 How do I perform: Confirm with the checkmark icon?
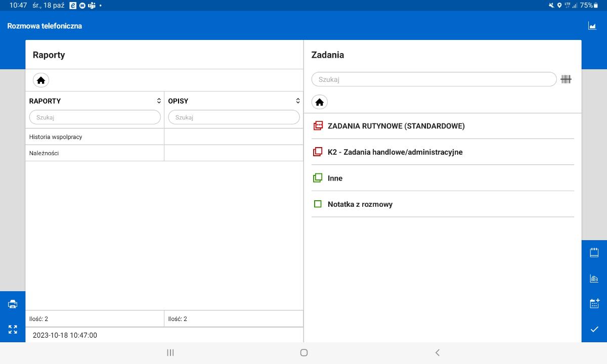[594, 330]
